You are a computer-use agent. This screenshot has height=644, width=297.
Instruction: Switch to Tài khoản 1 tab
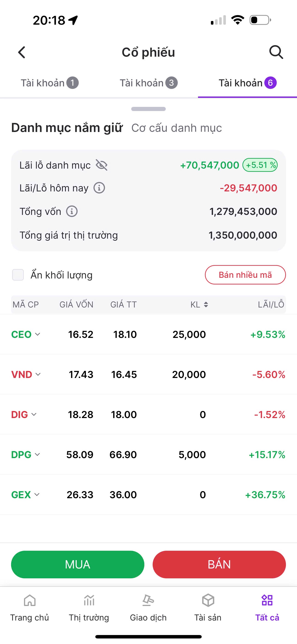point(49,83)
